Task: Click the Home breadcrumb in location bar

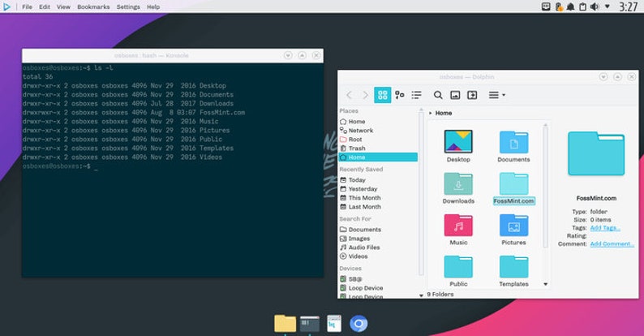Action: tap(444, 113)
